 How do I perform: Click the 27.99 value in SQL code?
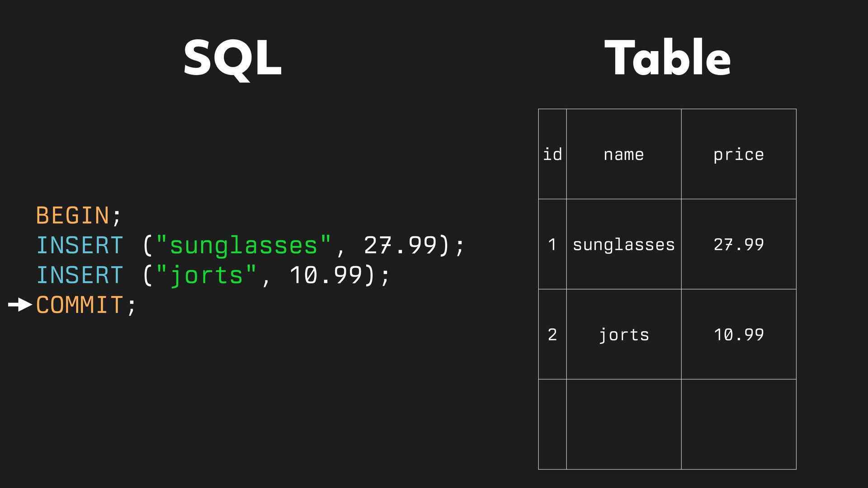(x=400, y=246)
